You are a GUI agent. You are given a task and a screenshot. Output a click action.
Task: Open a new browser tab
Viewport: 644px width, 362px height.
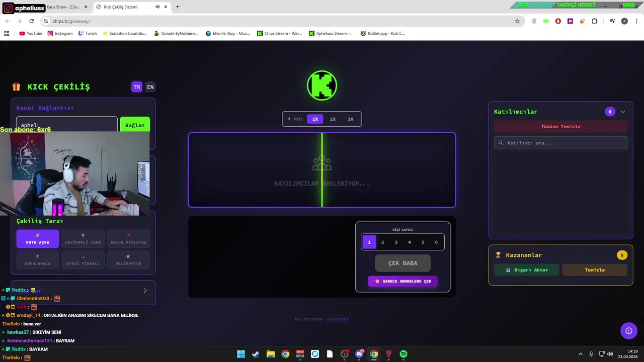[x=178, y=7]
